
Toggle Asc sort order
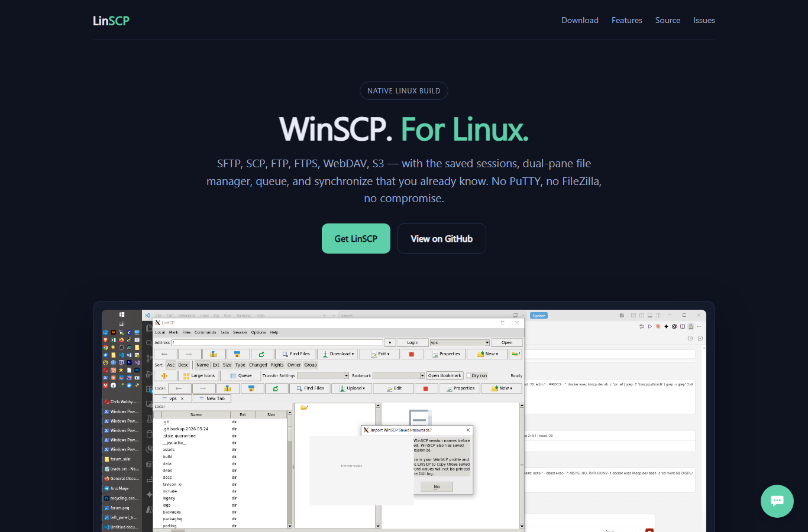(171, 365)
